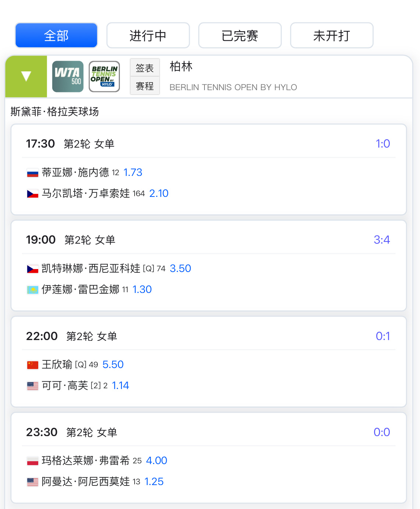Viewport: 420px width, 509px height.
Task: View the 3:4 score of 19:00 match
Action: pos(382,240)
